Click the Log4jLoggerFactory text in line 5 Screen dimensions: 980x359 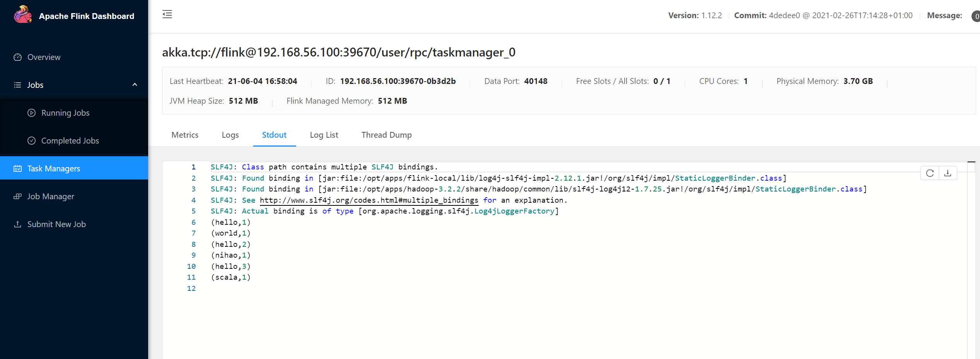(x=514, y=211)
